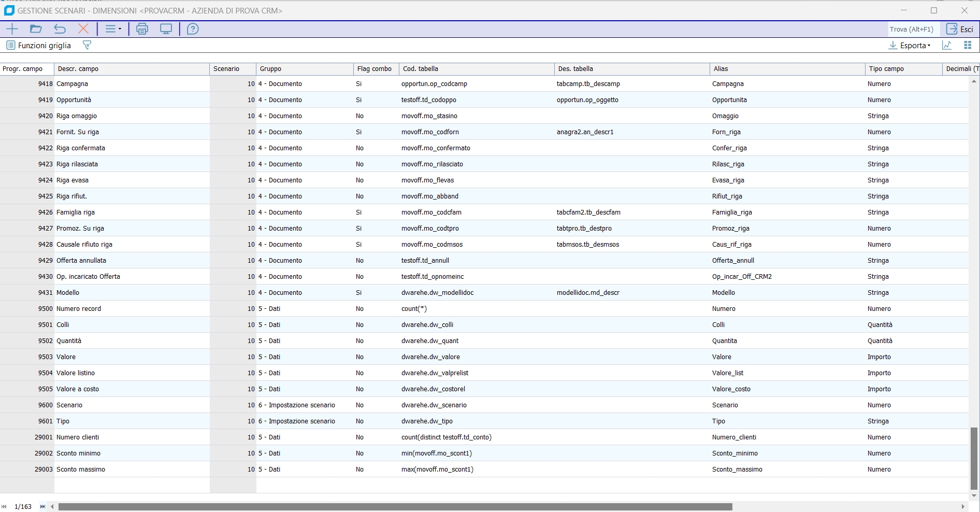The height and width of the screenshot is (512, 980).
Task: Click the horizontal scrollbar at the bottom
Action: coord(395,506)
